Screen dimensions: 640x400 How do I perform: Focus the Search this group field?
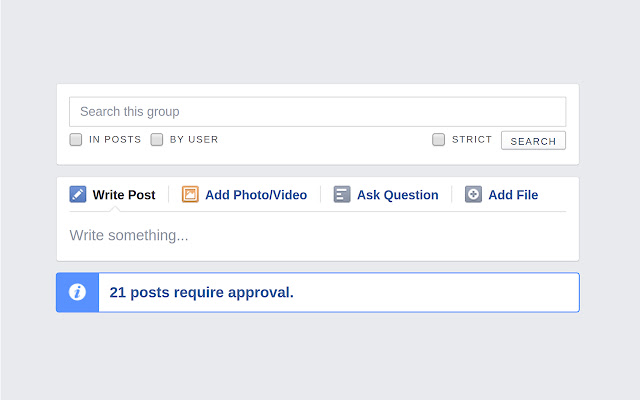click(x=318, y=111)
